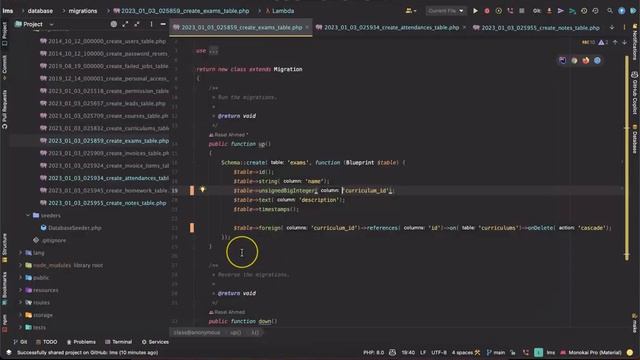Click Collapse All in Project panel
This screenshot has height=360, width=640.
tap(137, 24)
